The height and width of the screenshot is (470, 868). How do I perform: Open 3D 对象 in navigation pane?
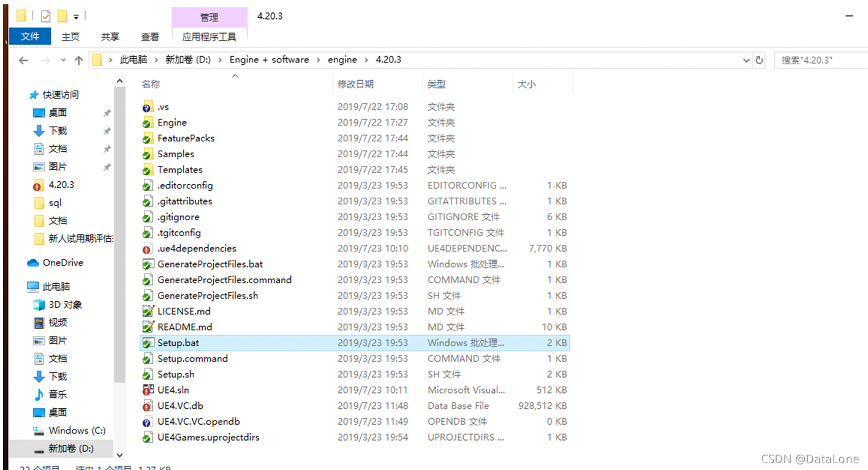57,305
